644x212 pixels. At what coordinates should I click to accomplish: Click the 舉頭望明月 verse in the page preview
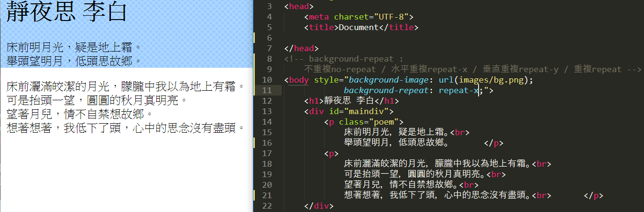tap(74, 61)
